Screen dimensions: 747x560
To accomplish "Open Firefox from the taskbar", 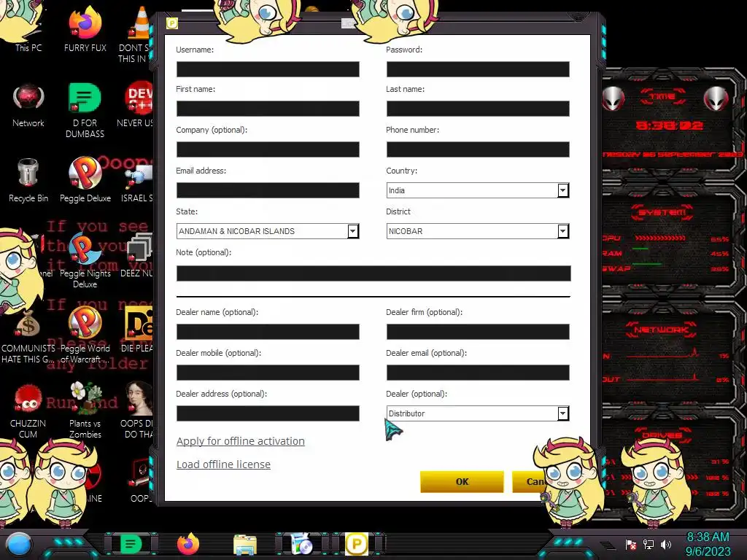I will (x=187, y=544).
